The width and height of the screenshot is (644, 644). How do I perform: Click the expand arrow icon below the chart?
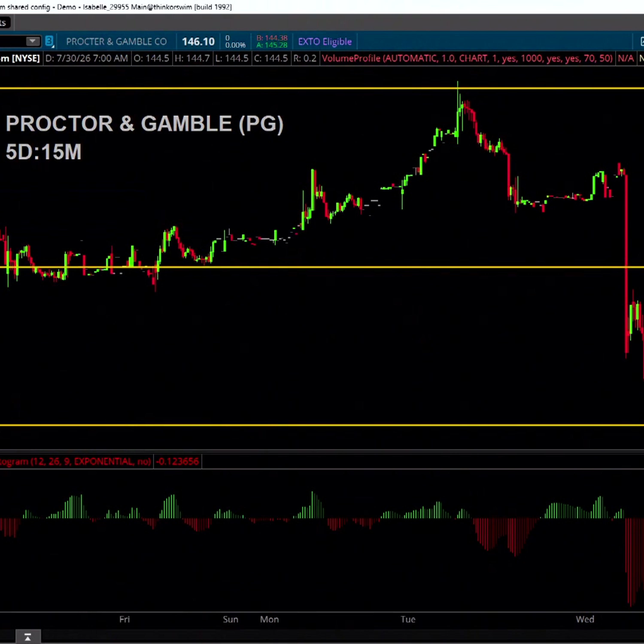(x=28, y=637)
